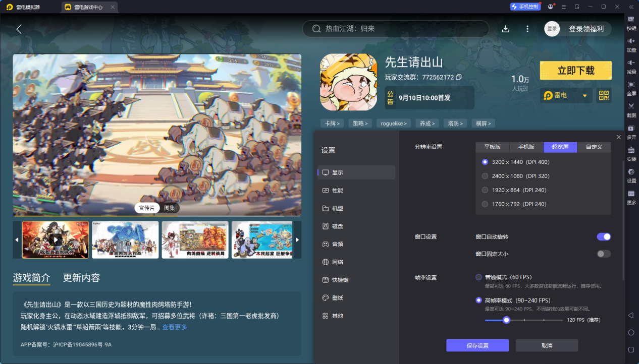Select 高帧率模式 (90~240 FPS) radio button
Screen dimensions: 639x364
(479, 300)
